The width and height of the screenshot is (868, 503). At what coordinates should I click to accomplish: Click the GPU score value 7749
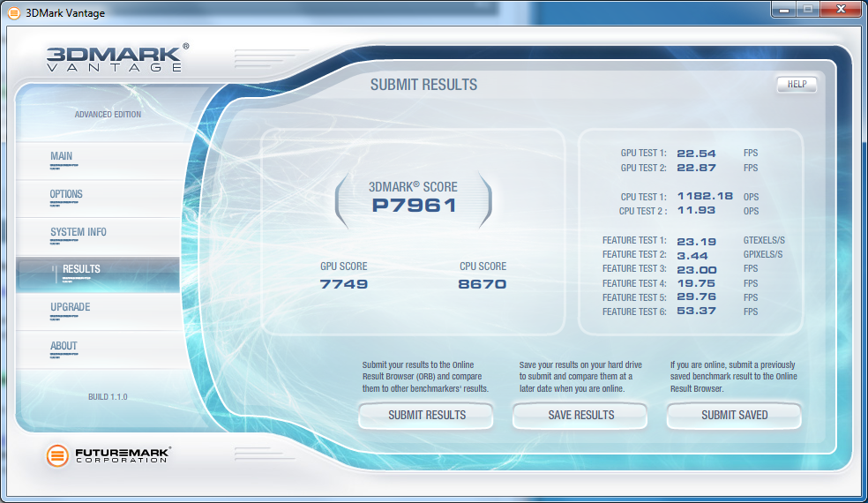pyautogui.click(x=344, y=284)
